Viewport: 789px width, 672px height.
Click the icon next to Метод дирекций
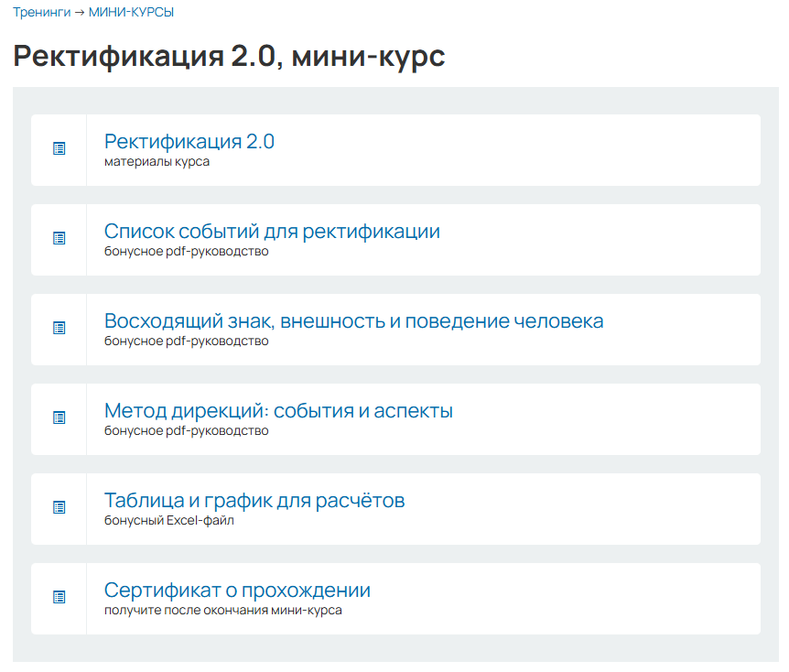[x=59, y=417]
